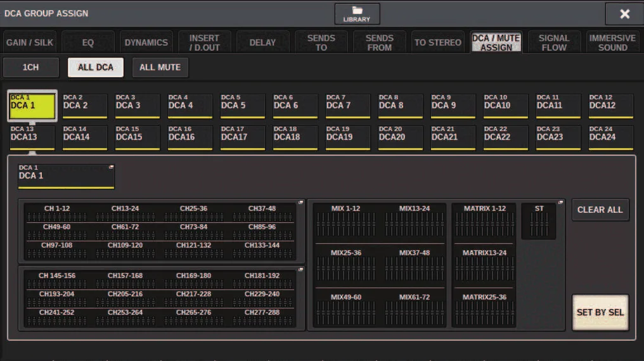
Task: Choose DCA11 group
Action: (x=558, y=106)
